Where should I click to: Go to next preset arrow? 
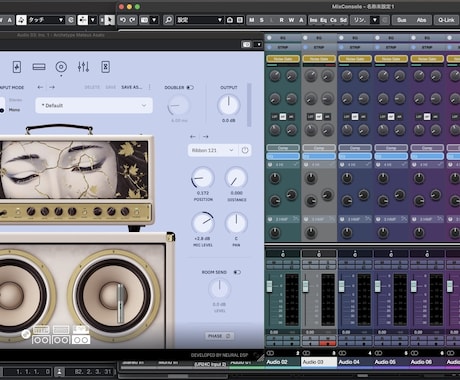pyautogui.click(x=52, y=87)
